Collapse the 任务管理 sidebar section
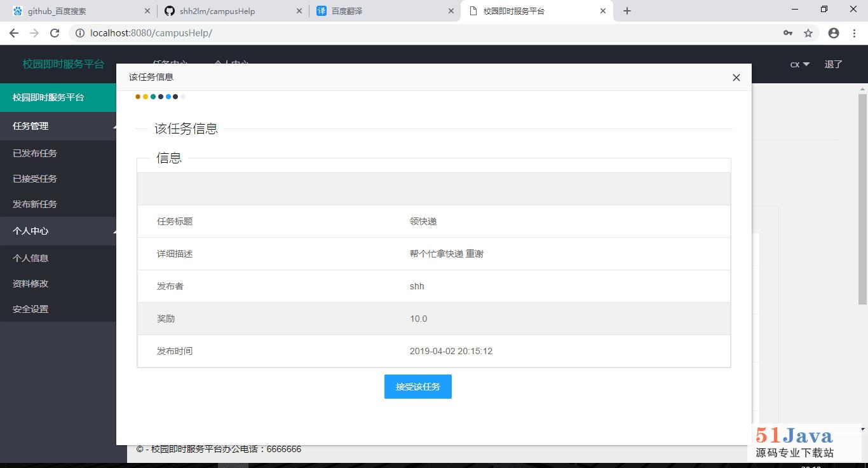The image size is (868, 468). [58, 126]
